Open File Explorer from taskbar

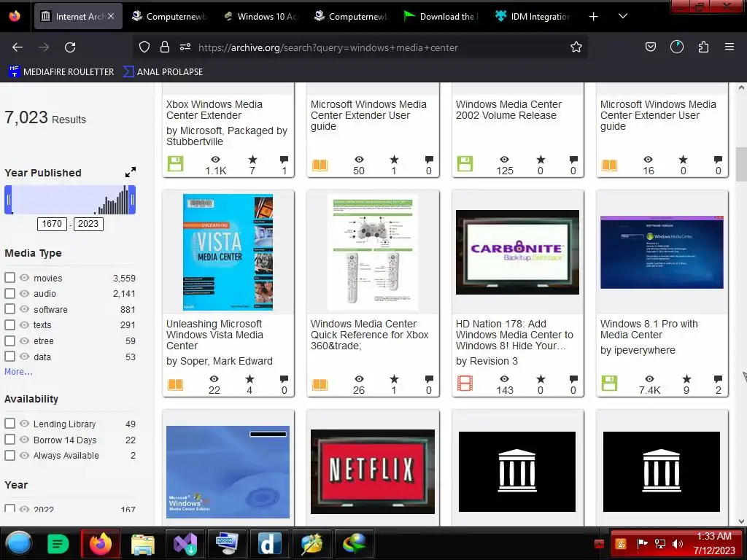pyautogui.click(x=143, y=544)
